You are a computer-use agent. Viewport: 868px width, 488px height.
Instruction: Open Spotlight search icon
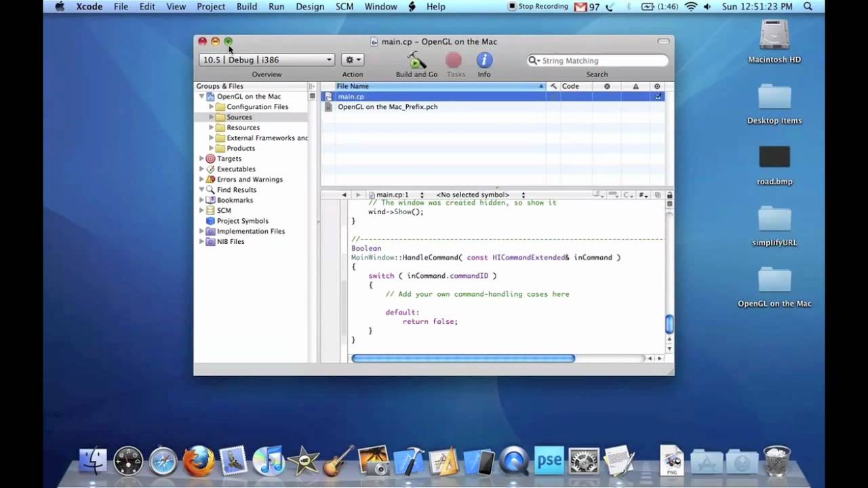coord(808,7)
